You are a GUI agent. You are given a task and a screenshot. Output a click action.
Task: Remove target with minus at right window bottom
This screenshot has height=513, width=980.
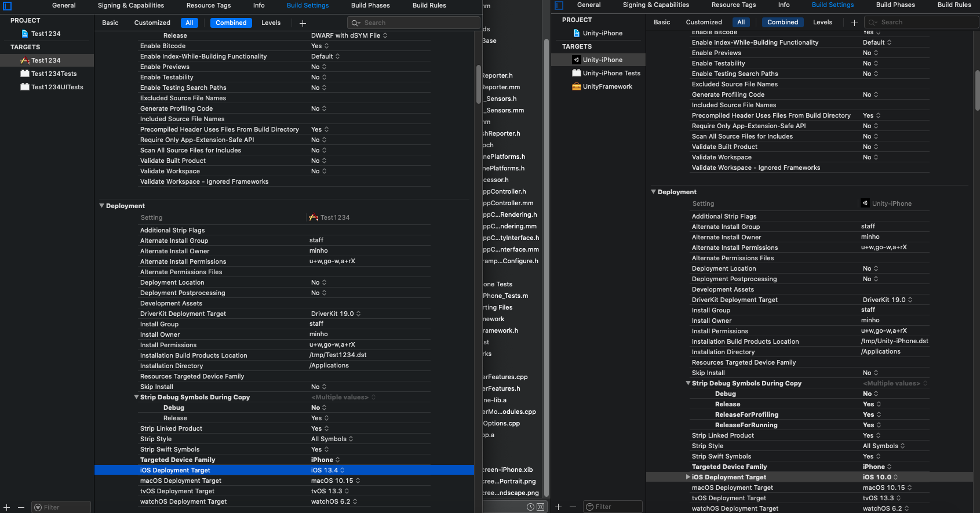click(x=573, y=507)
